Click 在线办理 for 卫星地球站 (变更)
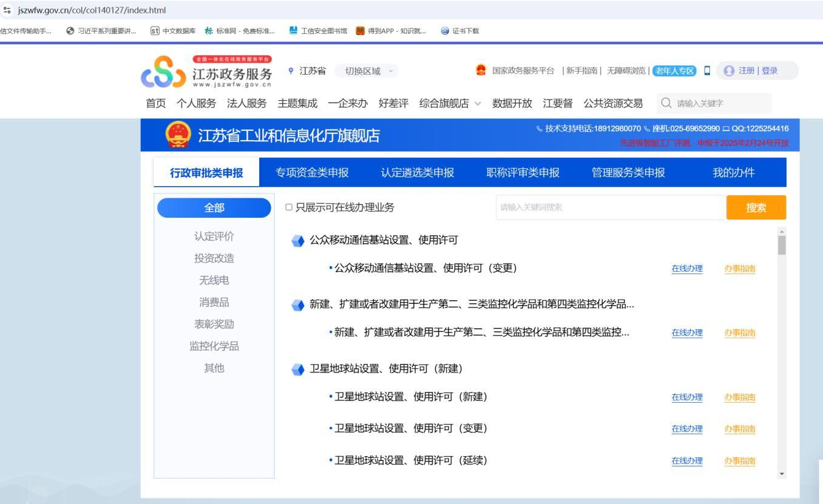This screenshot has width=823, height=504. pos(686,429)
